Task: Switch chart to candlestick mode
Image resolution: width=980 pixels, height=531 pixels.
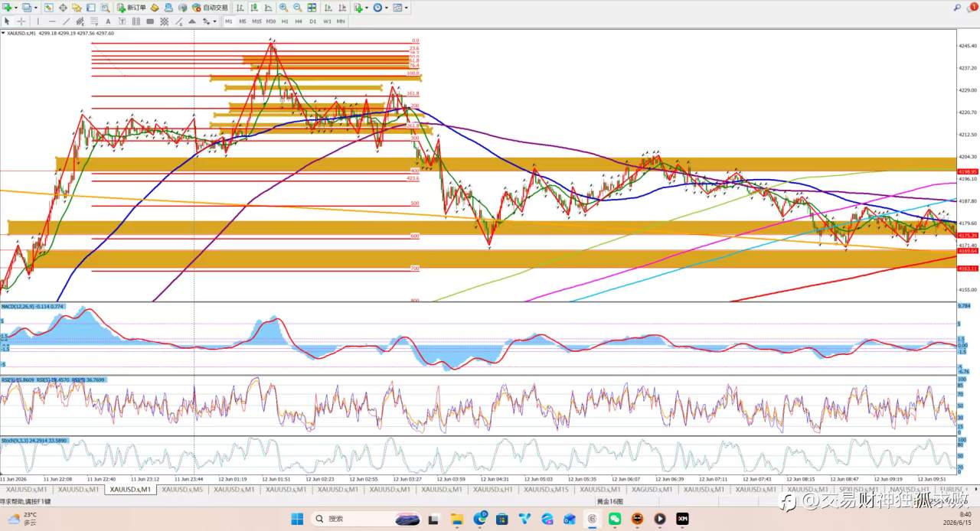Action: (254, 8)
